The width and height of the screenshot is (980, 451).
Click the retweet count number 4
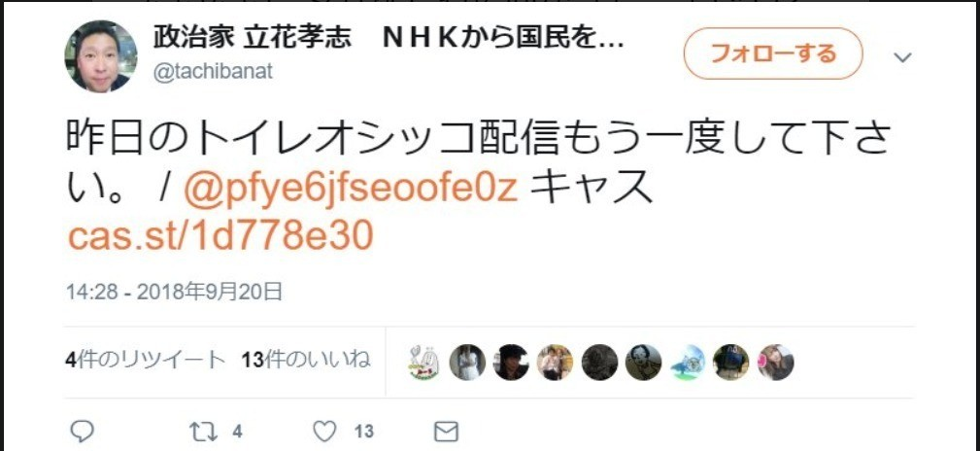coord(238,432)
